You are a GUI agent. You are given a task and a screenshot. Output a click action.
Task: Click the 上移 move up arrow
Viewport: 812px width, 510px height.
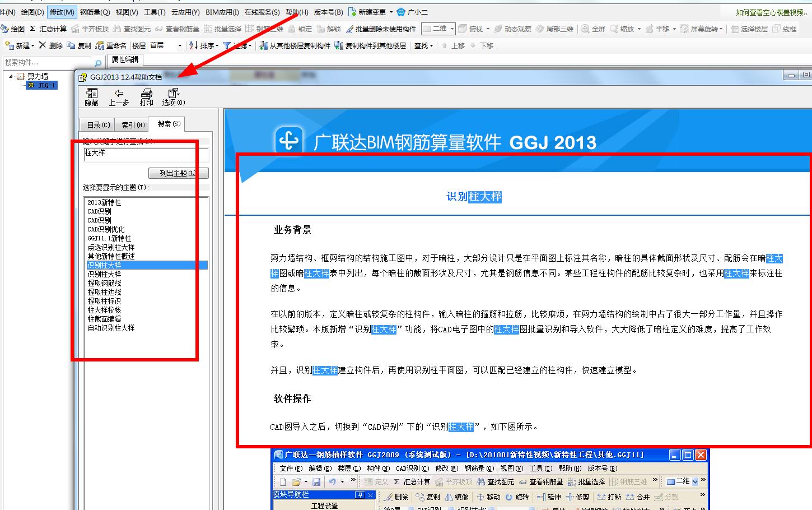pos(453,45)
